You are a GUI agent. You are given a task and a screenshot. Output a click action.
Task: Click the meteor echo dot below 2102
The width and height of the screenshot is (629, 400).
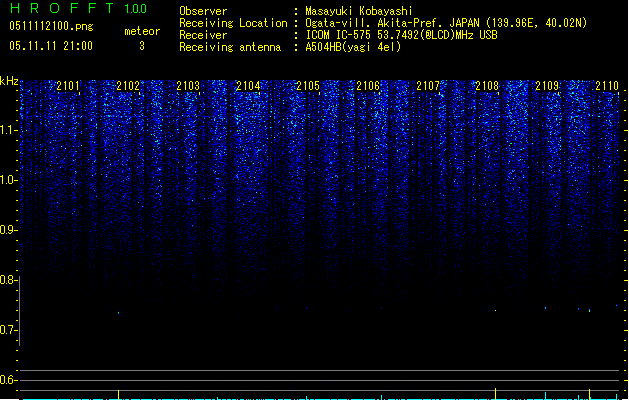pyautogui.click(x=118, y=313)
